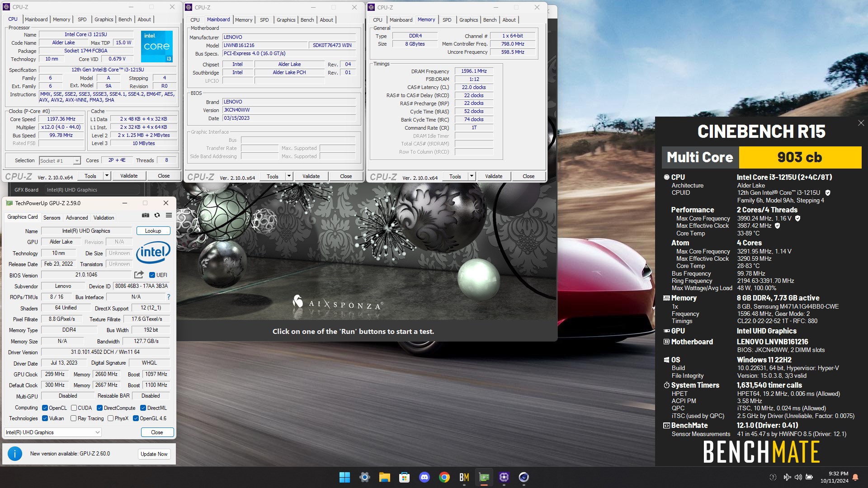Click the 903 cb Multi Core score
868x488 pixels.
[x=800, y=157]
